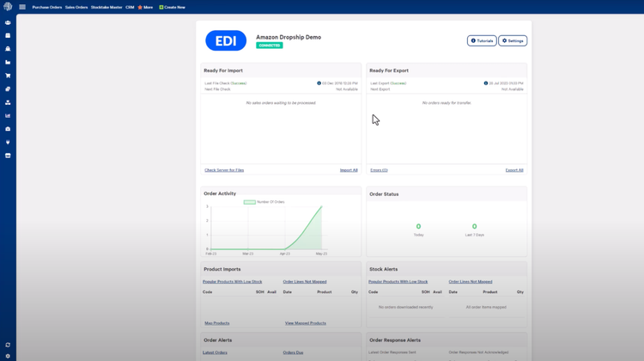Screen dimensions: 644x361
Task: Open the Sales Orders menu
Action: [76, 7]
